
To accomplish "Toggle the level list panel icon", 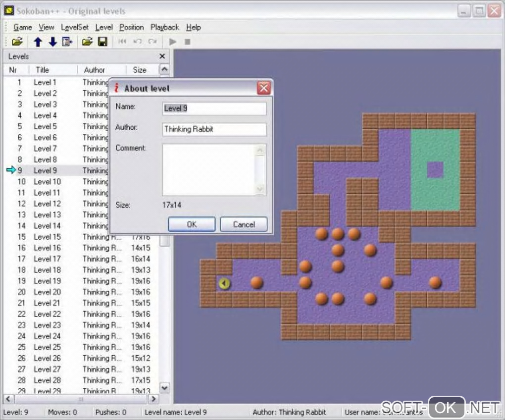I will pos(67,42).
